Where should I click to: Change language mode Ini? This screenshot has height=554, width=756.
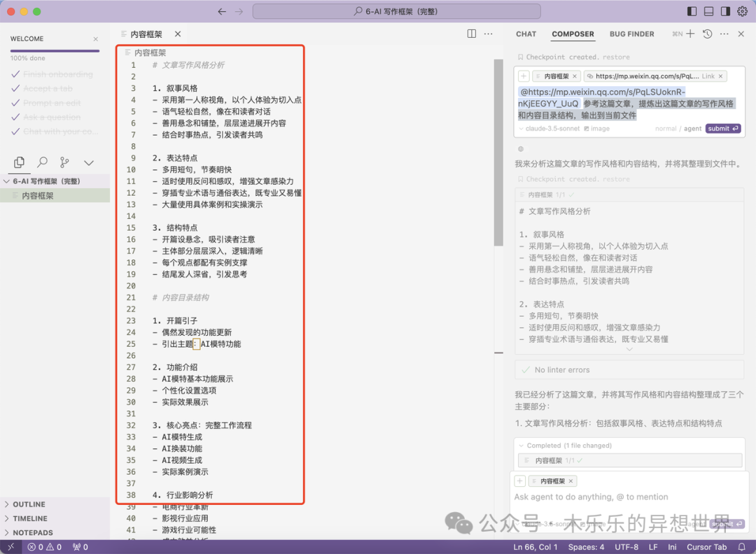(672, 547)
